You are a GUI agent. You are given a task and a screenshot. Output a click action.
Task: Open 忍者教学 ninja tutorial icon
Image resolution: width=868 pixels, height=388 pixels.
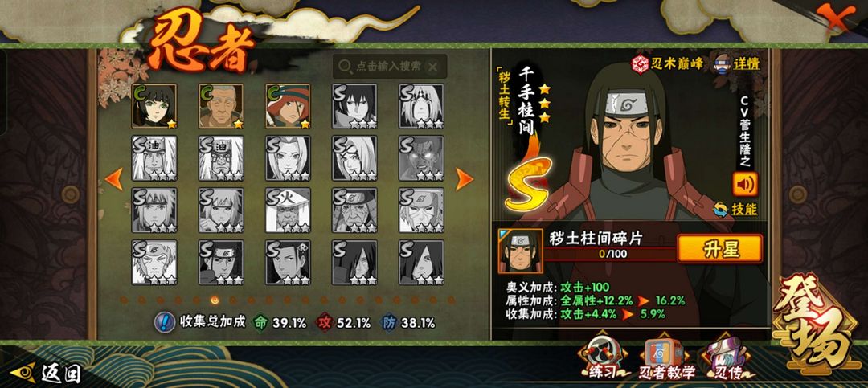pyautogui.click(x=666, y=357)
